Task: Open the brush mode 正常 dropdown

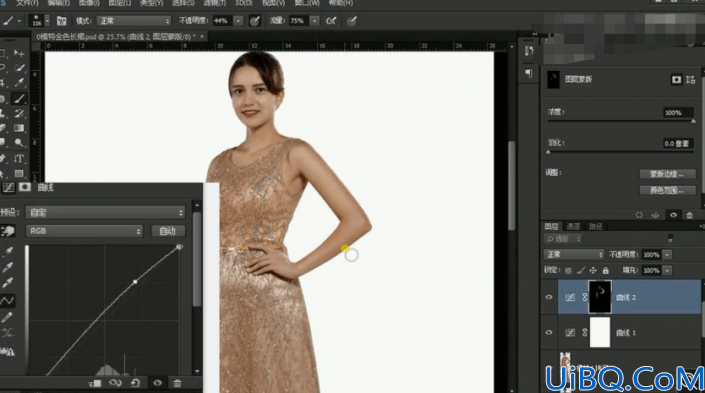Action: (134, 21)
